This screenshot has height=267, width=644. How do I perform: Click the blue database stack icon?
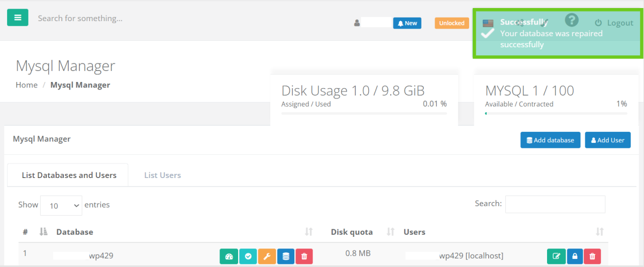click(285, 256)
